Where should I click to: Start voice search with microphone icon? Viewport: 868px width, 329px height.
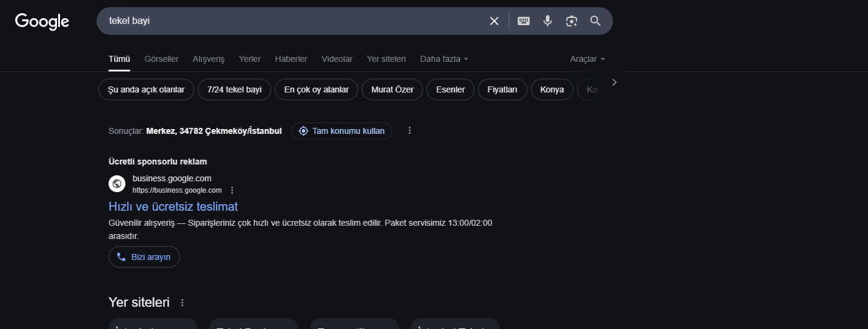548,21
